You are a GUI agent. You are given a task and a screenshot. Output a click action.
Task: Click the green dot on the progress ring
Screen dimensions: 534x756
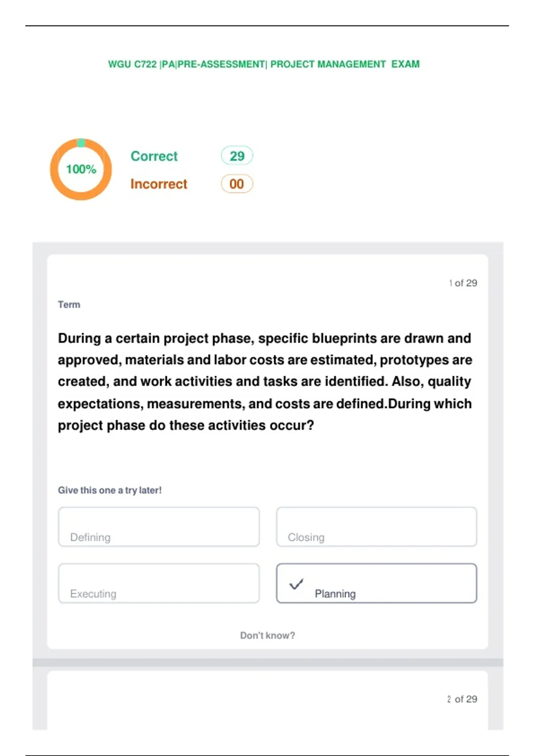81,143
